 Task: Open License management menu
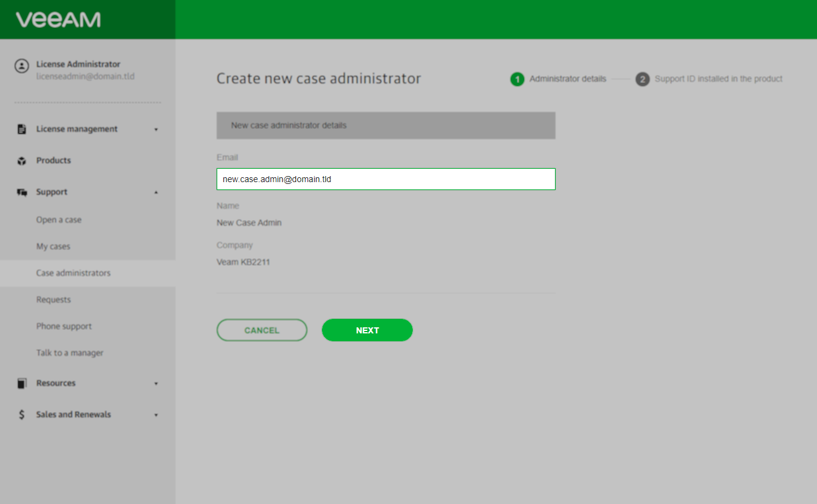[77, 129]
